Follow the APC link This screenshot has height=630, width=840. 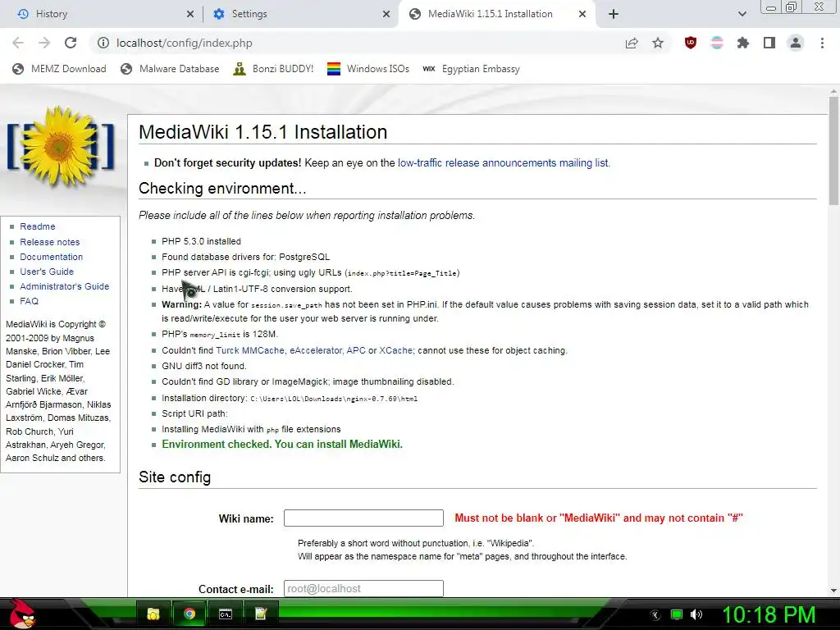356,350
